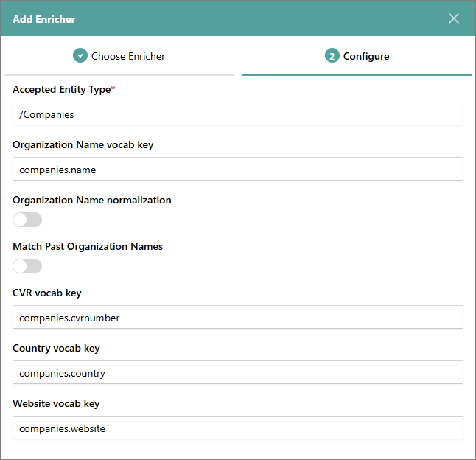The image size is (476, 460).
Task: Click into the companies.name text box
Action: 237,169
